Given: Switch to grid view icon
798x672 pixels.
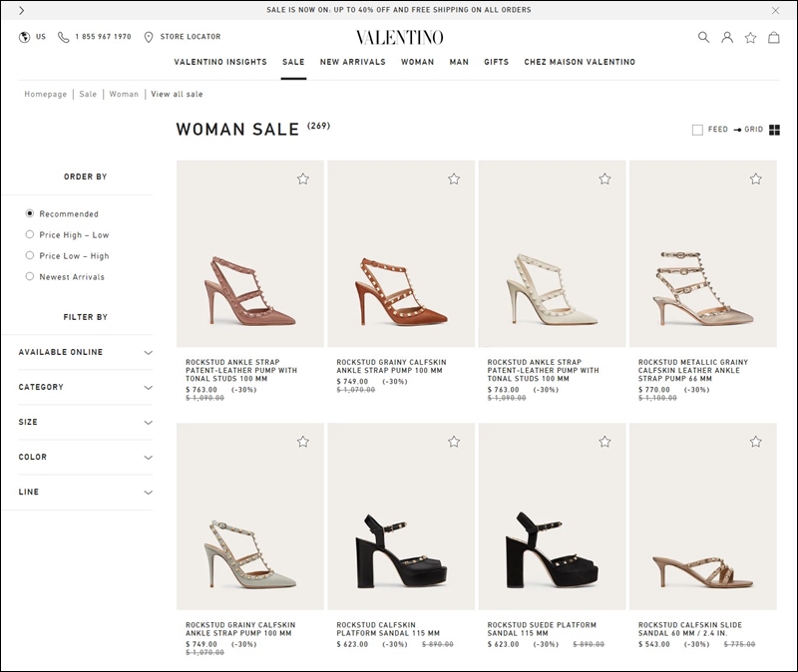Looking at the screenshot, I should tap(775, 130).
